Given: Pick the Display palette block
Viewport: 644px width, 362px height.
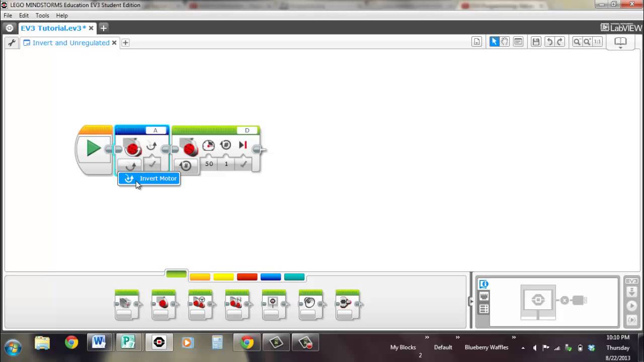Looking at the screenshot, I should pos(274,305).
